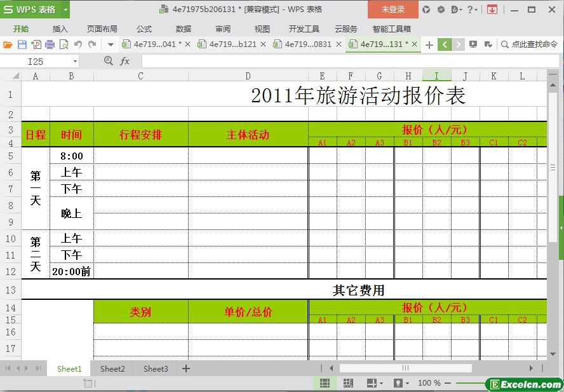
Task: Click the scroll right arrow of horizontal scrollbar
Action: [x=531, y=368]
